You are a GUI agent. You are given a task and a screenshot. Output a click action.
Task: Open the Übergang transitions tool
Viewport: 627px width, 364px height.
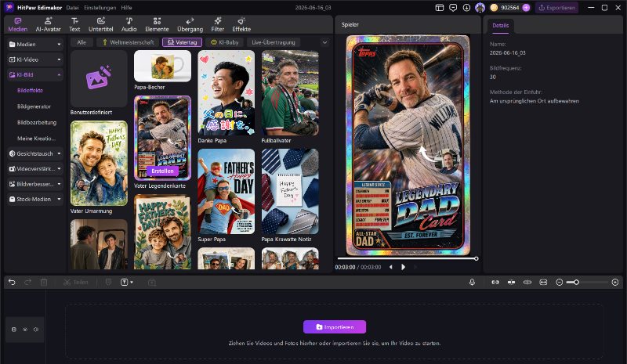click(x=190, y=24)
